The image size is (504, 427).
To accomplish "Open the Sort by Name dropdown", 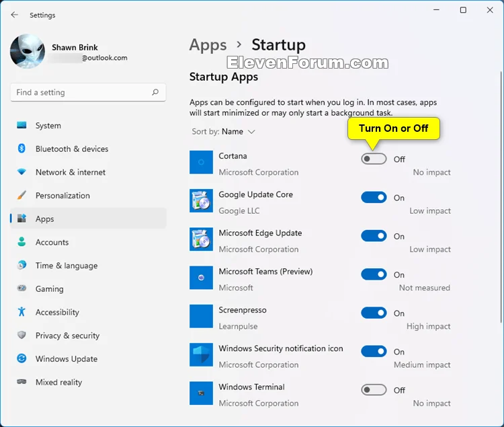I will coord(223,132).
